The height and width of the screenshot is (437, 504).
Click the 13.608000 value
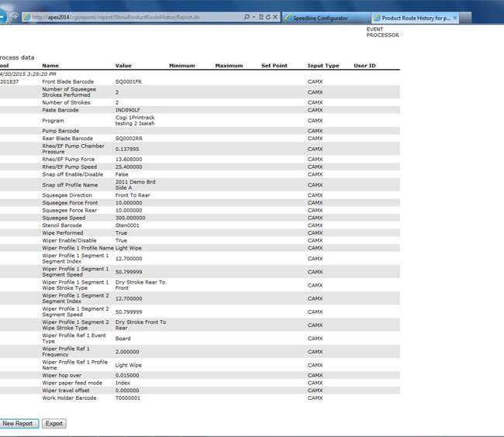pyautogui.click(x=129, y=160)
